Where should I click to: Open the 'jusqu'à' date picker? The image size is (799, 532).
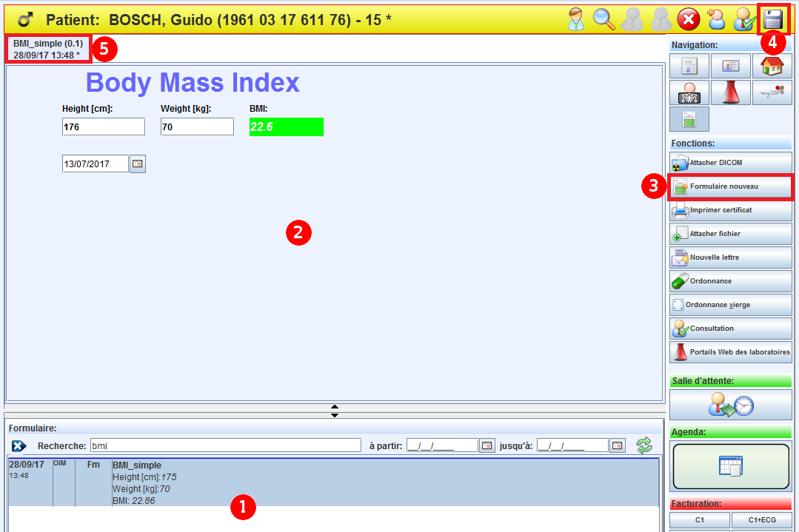click(617, 445)
